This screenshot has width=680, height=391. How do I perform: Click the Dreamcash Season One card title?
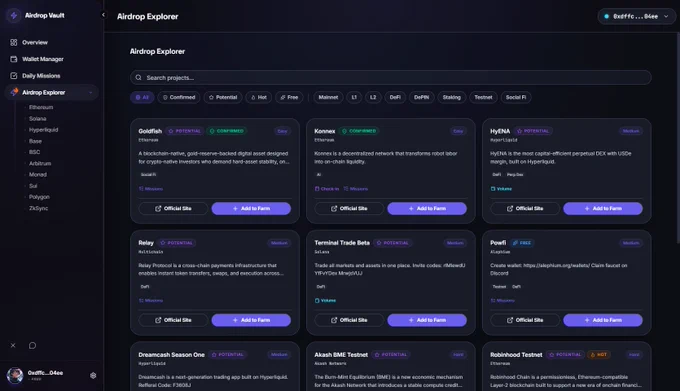click(x=171, y=355)
